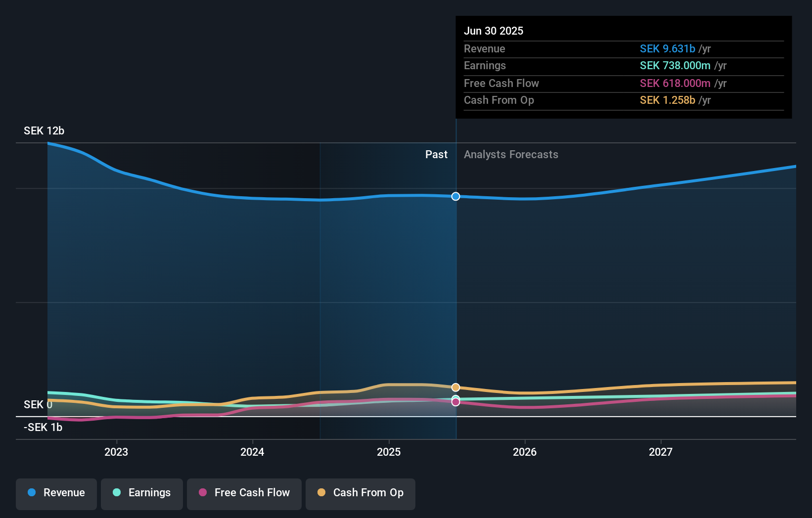Expand the tooltip's Free Cash Flow row
This screenshot has width=812, height=518.
624,83
